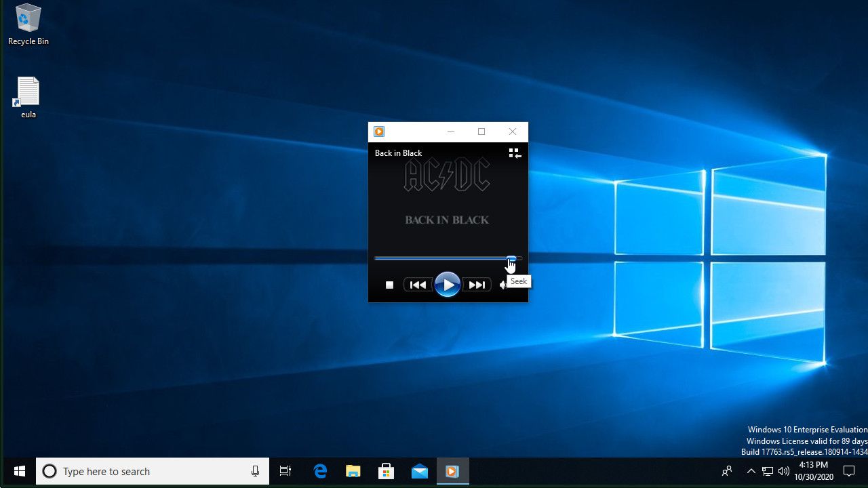Screen dimensions: 868x488
Task: Open Task View on the taskbar
Action: click(285, 471)
